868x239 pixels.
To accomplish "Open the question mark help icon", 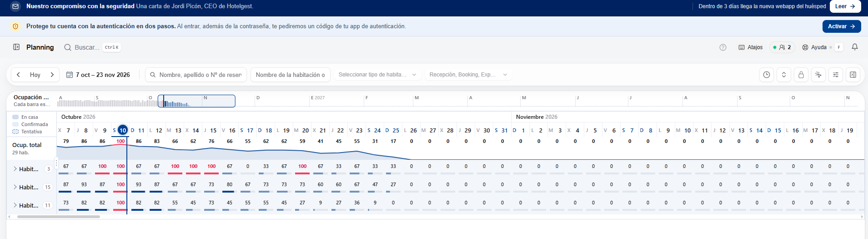I will point(723,47).
